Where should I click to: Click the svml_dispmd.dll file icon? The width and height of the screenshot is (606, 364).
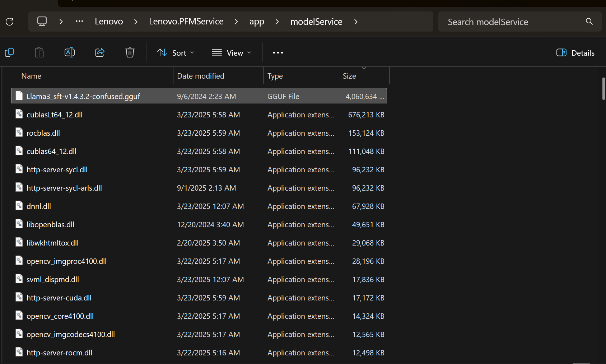(19, 279)
